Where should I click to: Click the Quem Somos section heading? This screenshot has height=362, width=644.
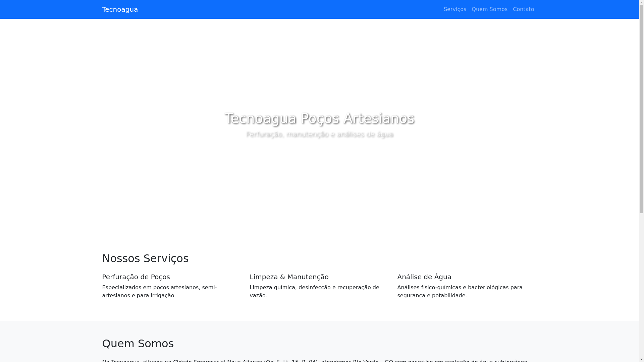click(138, 344)
